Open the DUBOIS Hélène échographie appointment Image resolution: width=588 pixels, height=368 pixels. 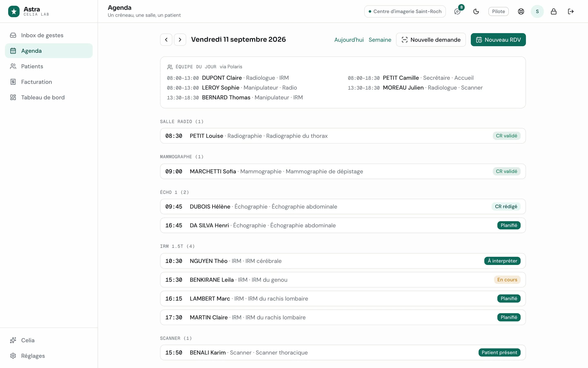[x=343, y=207]
